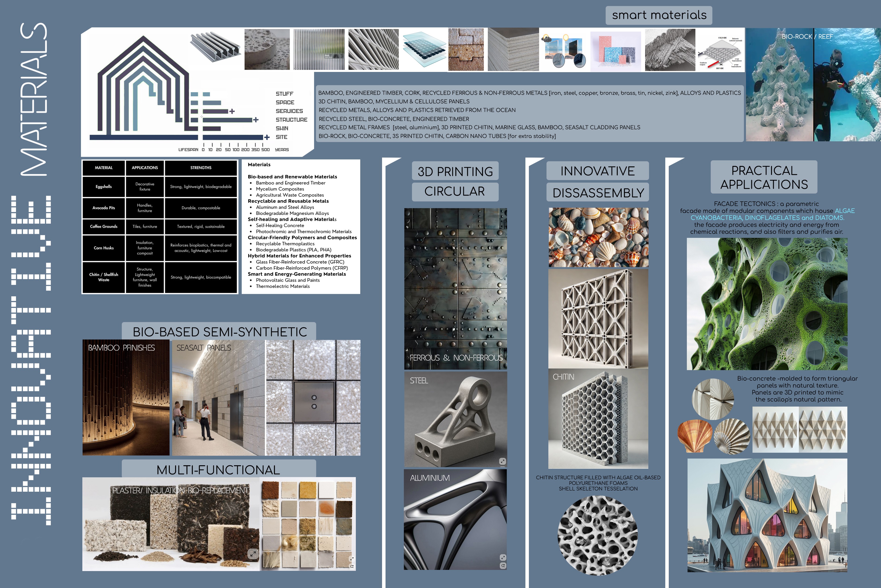The image size is (881, 588).
Task: Click the 'smart materials' label
Action: point(659,15)
